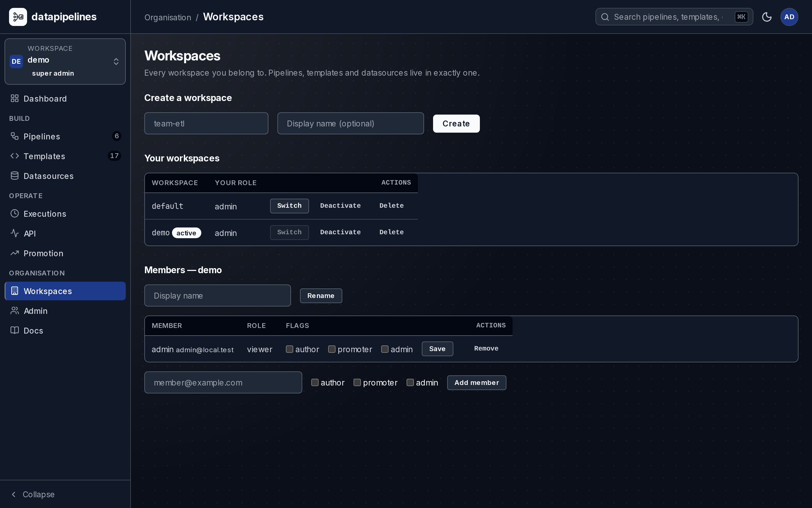The height and width of the screenshot is (508, 812).
Task: Click the API activity icon
Action: pos(14,233)
